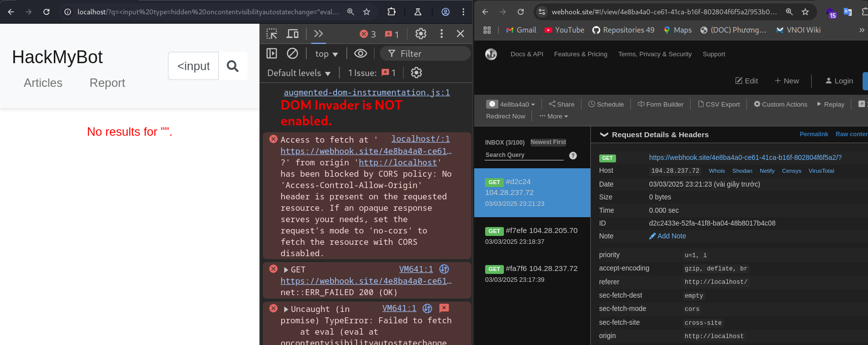Open DevTools settings gear in top toolbar
Image resolution: width=868 pixels, height=345 pixels.
point(420,34)
